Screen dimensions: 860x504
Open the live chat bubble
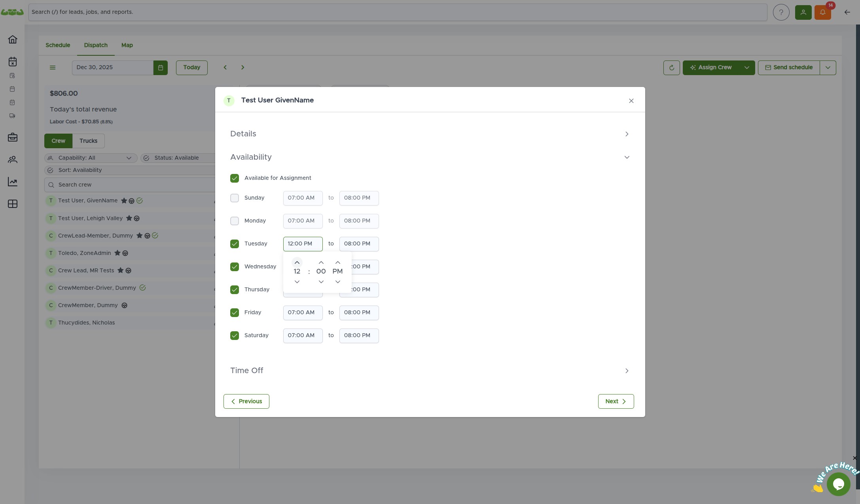[838, 484]
